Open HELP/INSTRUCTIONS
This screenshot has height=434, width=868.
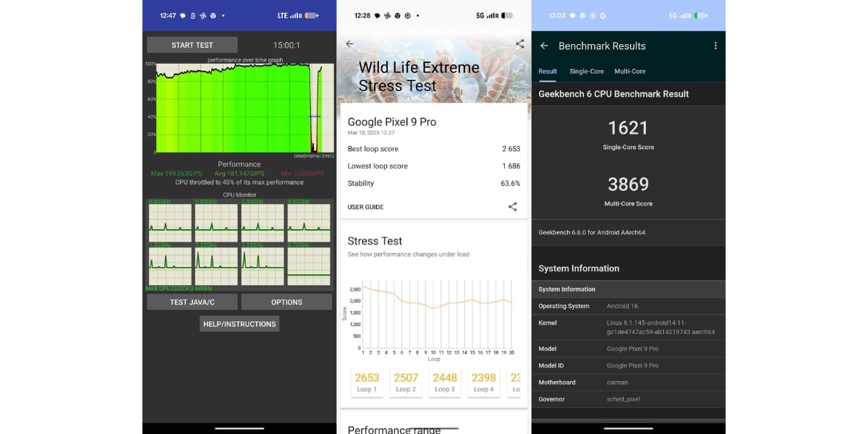pos(239,324)
